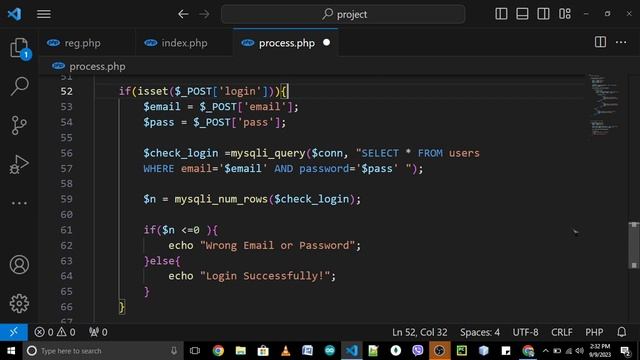
Task: Click the VS Code logo icon
Action: point(14,14)
